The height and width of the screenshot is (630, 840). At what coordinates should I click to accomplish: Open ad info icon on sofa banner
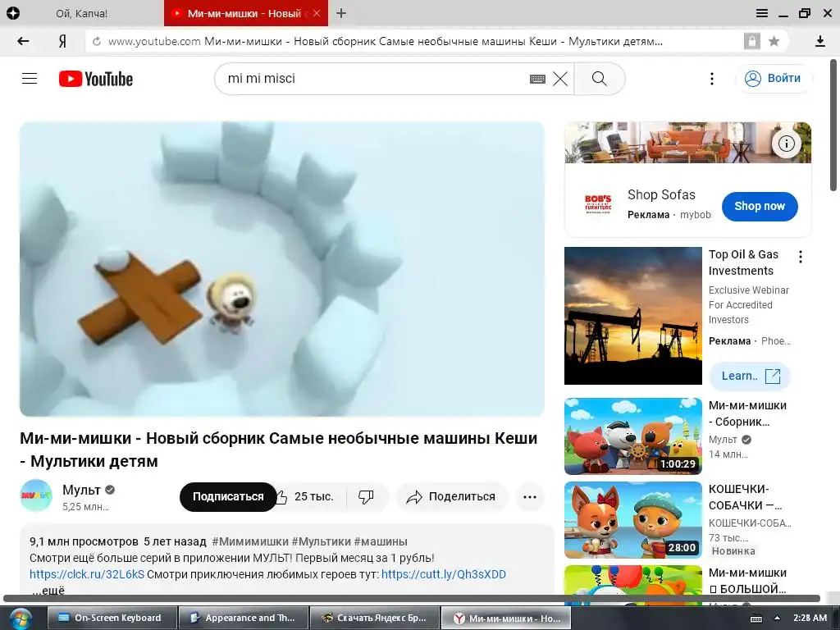786,144
